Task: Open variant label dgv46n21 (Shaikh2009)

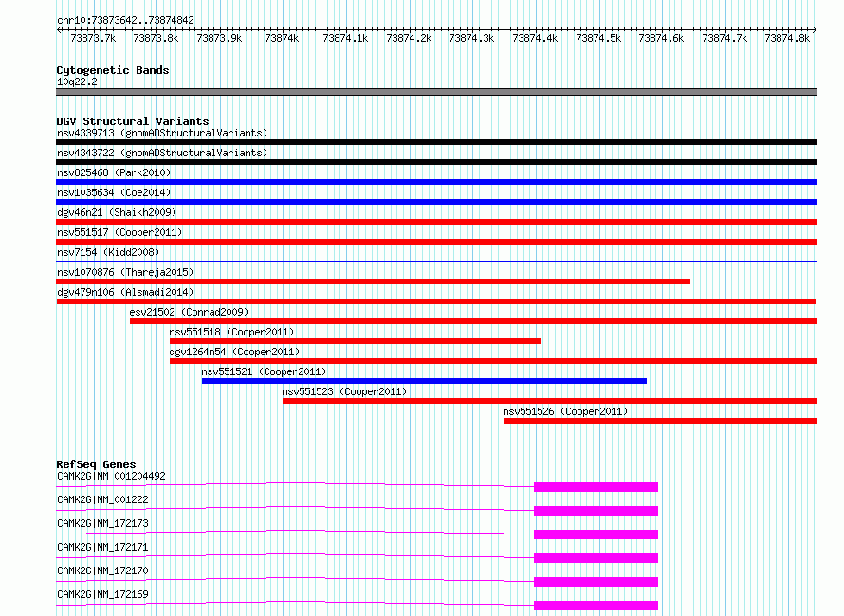Action: click(117, 212)
